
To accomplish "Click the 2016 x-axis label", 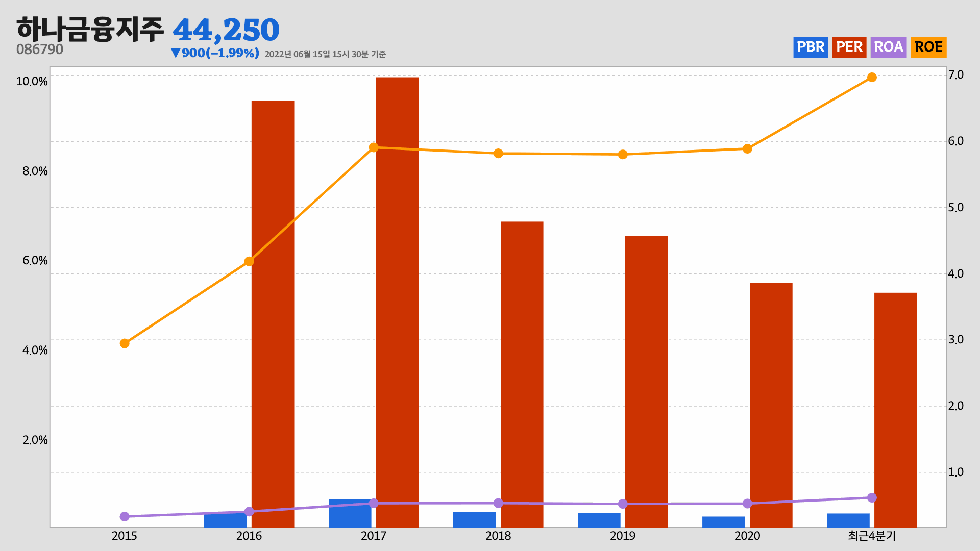I will pyautogui.click(x=249, y=536).
